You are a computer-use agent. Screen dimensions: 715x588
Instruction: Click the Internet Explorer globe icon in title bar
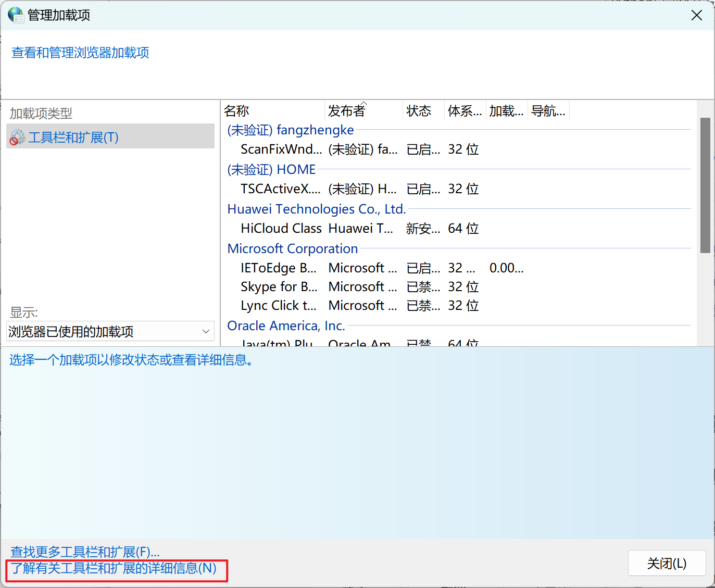click(16, 15)
